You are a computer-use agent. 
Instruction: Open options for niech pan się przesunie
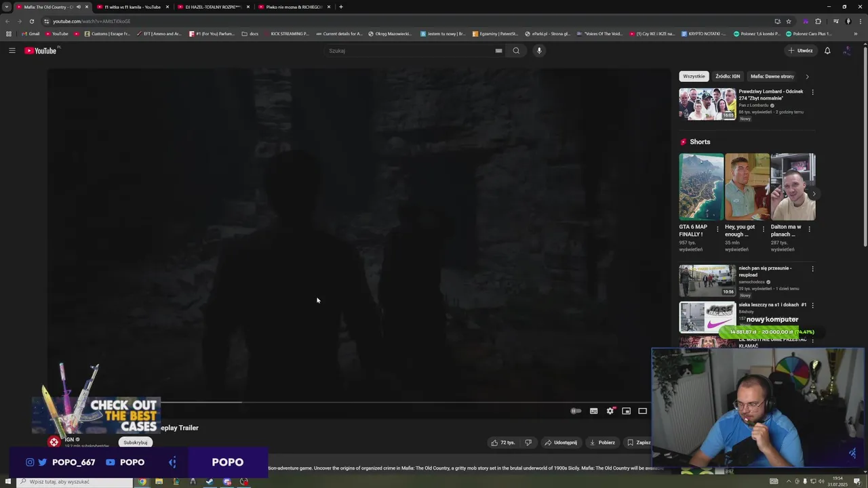812,269
